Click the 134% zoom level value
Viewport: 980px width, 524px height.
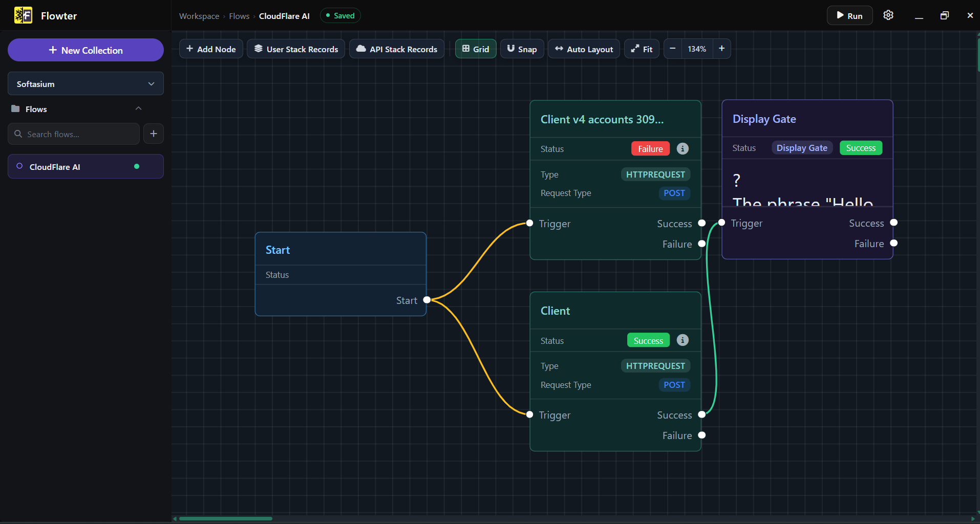(697, 49)
